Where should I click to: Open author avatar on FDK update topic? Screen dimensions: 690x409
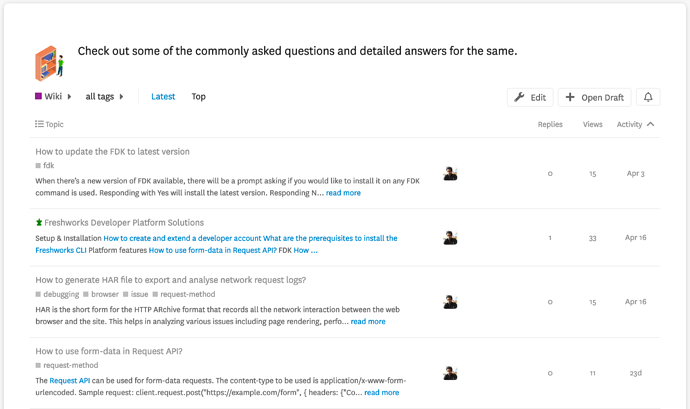450,173
